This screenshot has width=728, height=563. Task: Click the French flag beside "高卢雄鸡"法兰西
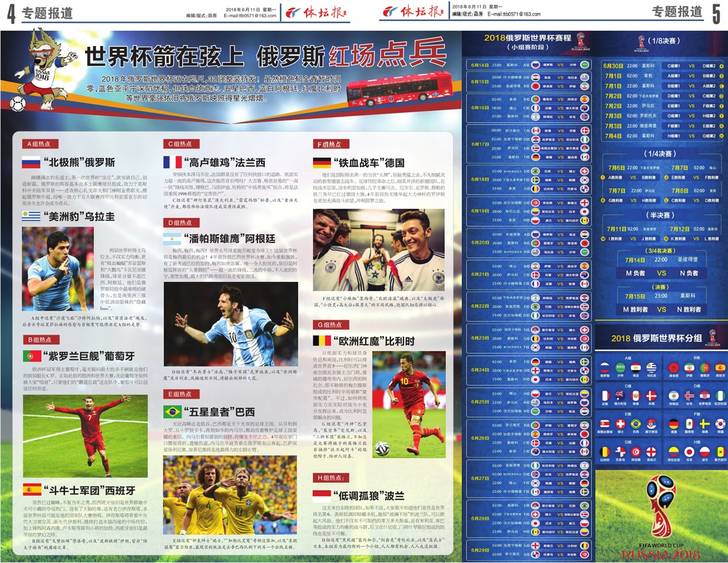click(173, 162)
